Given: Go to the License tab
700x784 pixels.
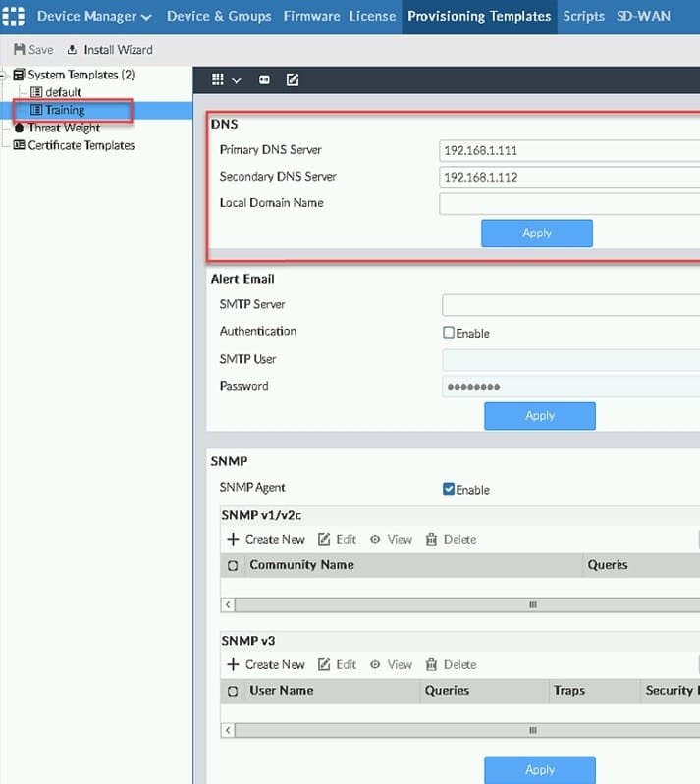Looking at the screenshot, I should 372,16.
